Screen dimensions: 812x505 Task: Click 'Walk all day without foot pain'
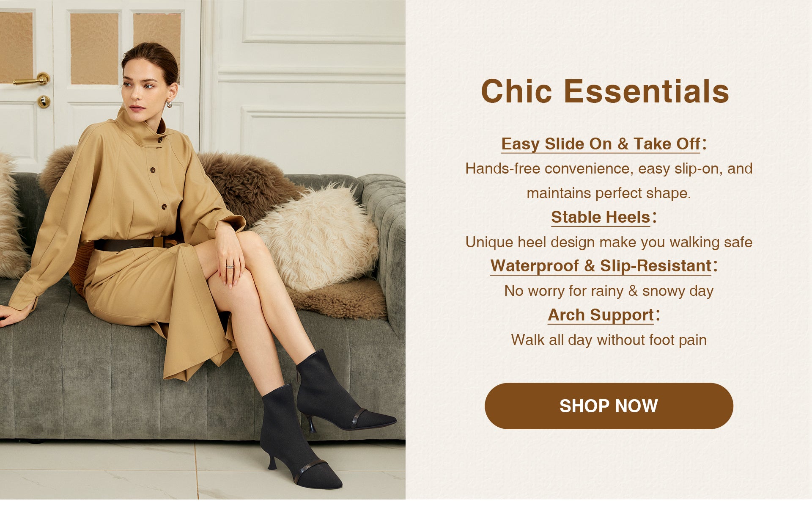[x=609, y=340]
